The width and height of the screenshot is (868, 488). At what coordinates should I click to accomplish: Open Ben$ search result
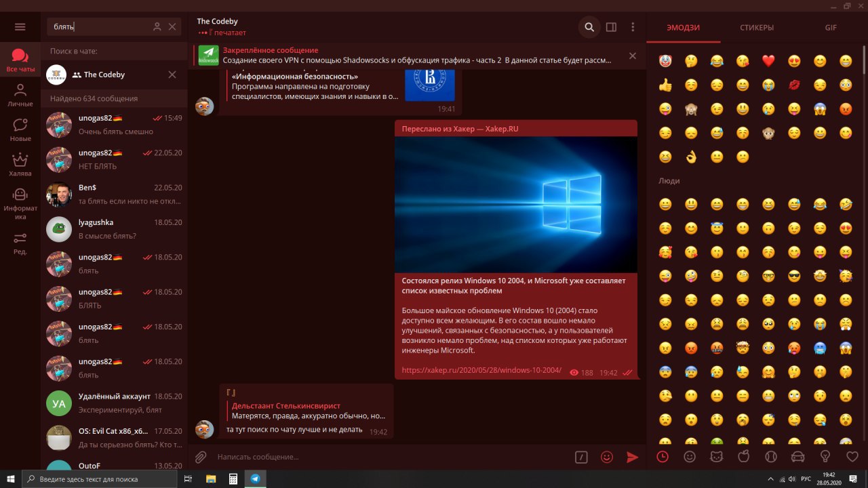[x=114, y=195]
